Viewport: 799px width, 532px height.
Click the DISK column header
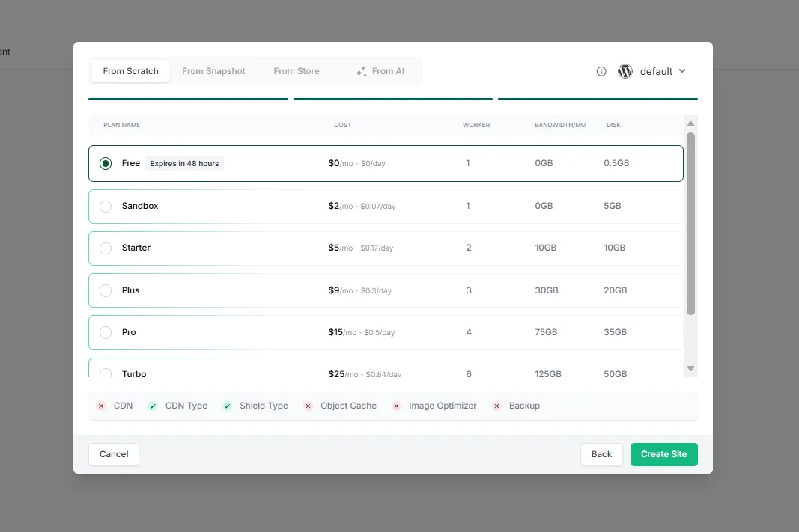pos(613,125)
